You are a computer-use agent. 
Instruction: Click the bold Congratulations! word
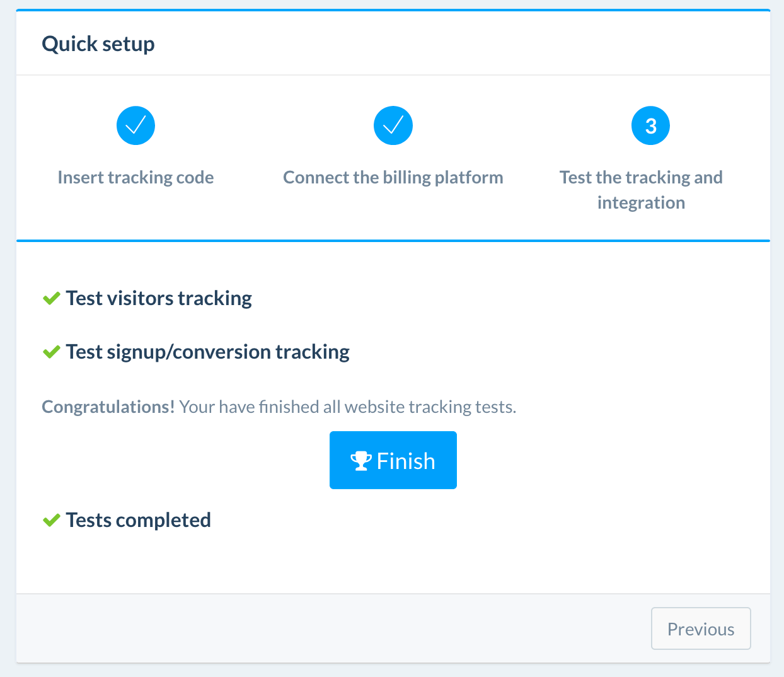point(108,407)
